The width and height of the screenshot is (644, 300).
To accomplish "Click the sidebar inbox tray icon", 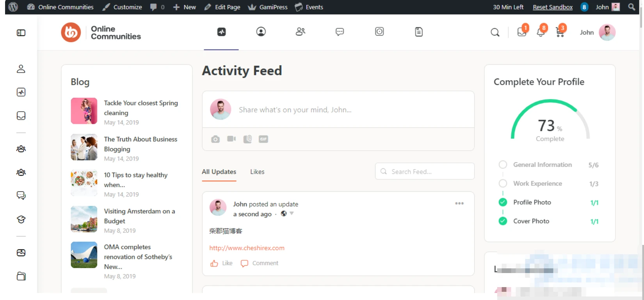I will click(21, 116).
